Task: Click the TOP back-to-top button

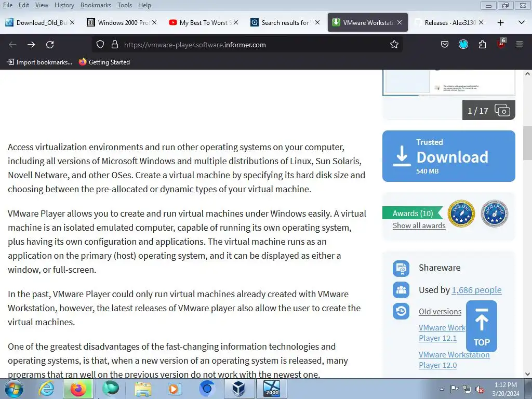Action: (x=482, y=326)
